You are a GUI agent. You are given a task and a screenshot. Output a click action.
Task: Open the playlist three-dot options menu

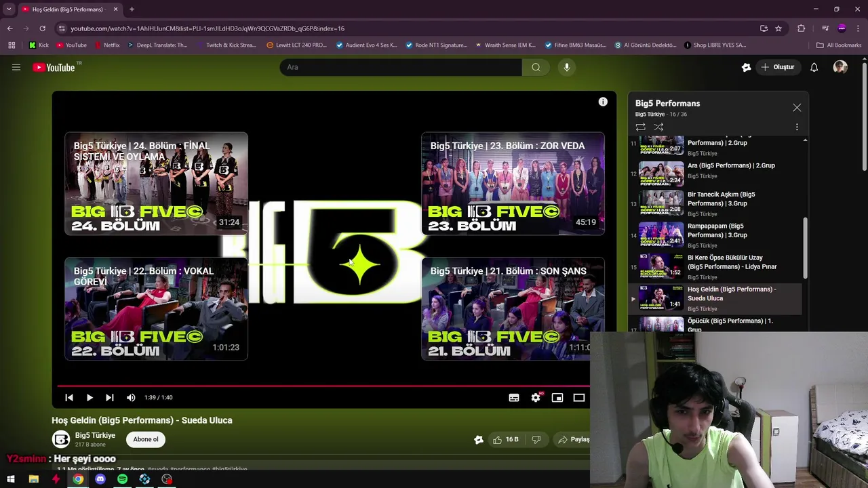coord(797,127)
